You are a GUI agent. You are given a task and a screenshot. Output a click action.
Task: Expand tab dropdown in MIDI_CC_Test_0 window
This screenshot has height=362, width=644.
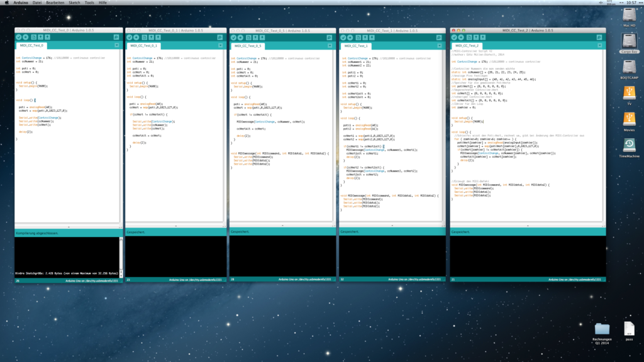[116, 45]
